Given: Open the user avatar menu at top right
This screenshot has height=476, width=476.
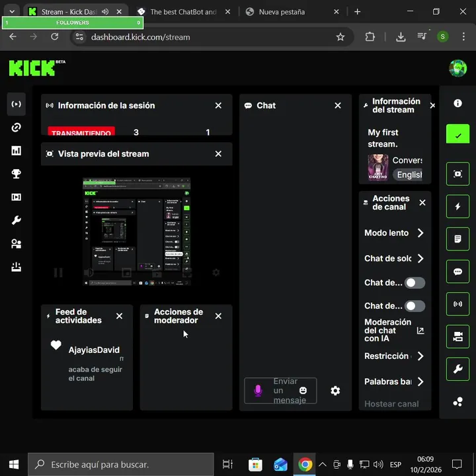Looking at the screenshot, I should [457, 68].
